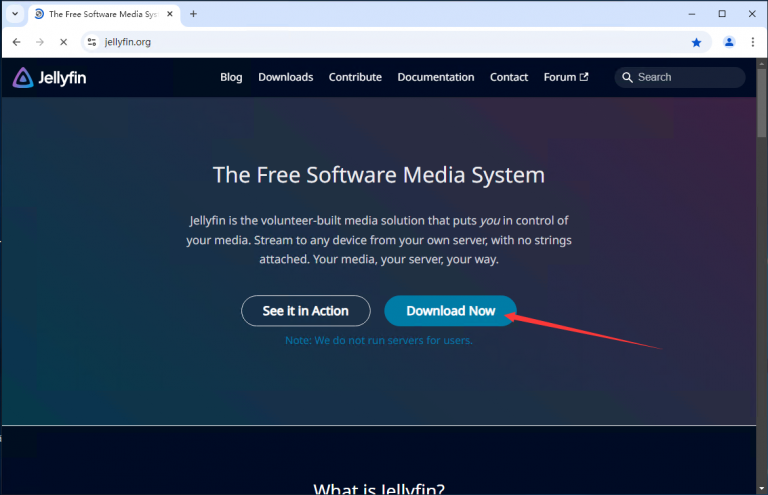
Task: View site information icon in address bar
Action: 91,42
